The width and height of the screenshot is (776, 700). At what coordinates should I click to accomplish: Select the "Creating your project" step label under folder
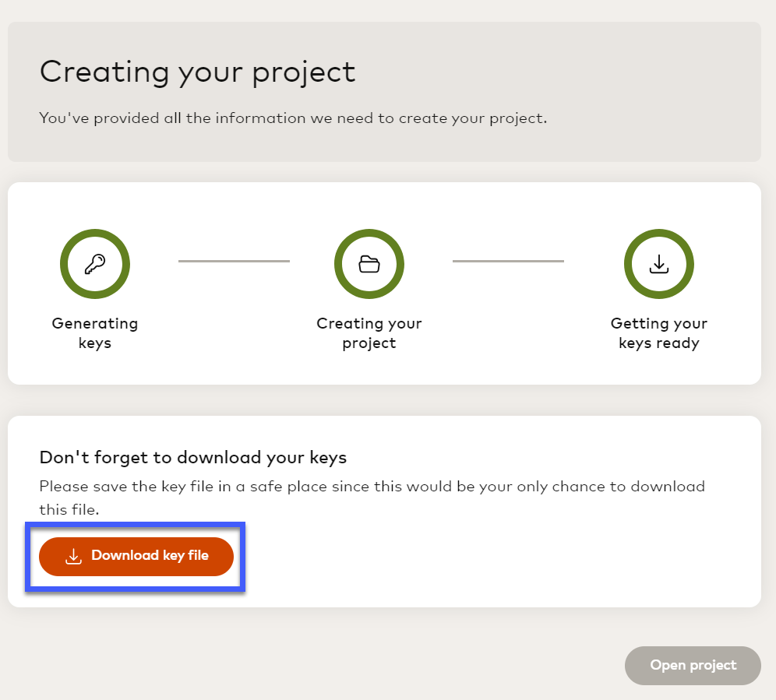pos(369,333)
